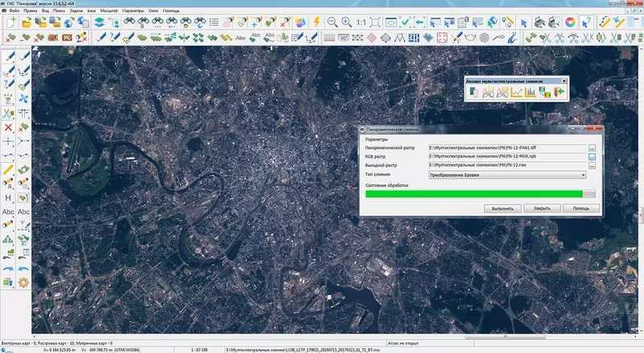Screen dimensions: 644x353
Task: Expand the Тип слияния dropdown
Action: pyautogui.click(x=583, y=174)
